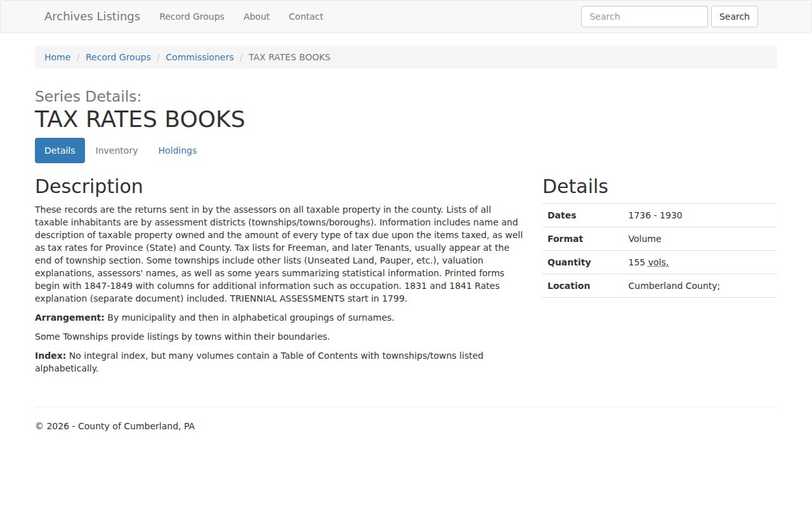Click the 'Location' row label
812x508 pixels.
[568, 286]
